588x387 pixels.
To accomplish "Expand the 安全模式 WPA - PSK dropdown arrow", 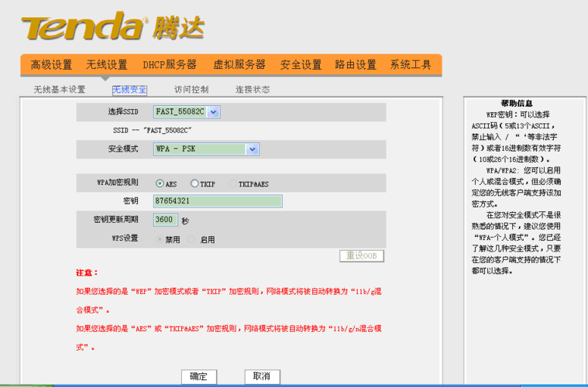I will (x=252, y=149).
